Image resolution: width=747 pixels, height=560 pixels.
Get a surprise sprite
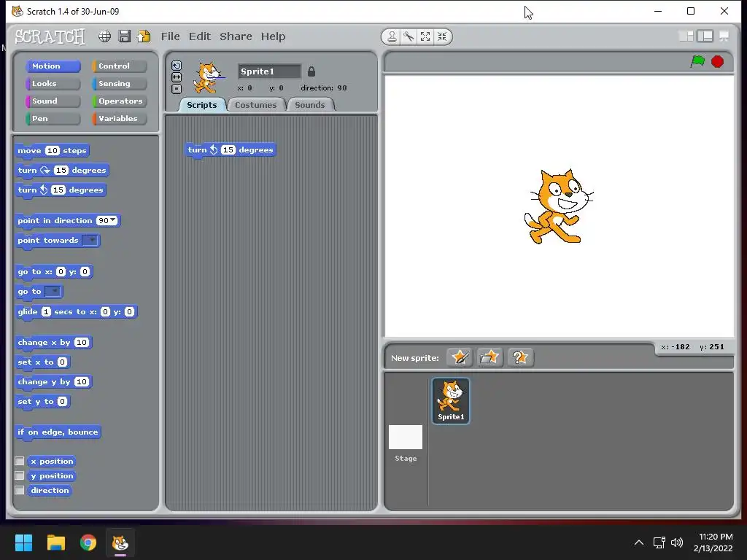click(x=519, y=357)
